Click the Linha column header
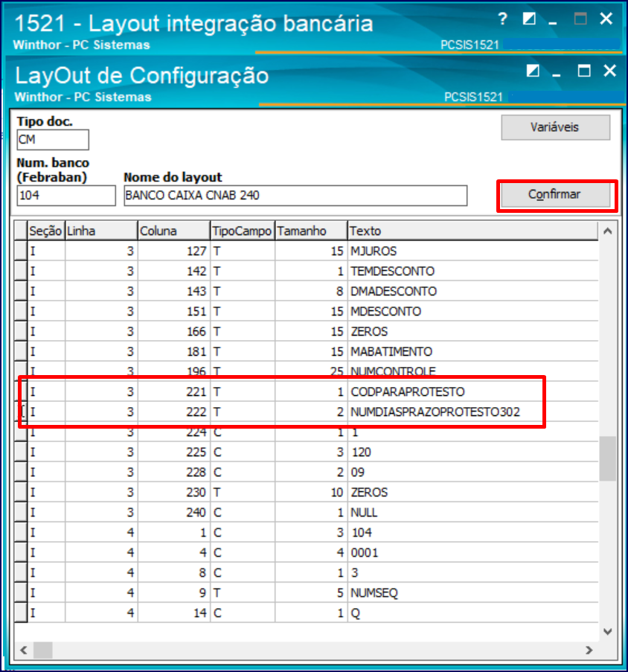 click(101, 231)
